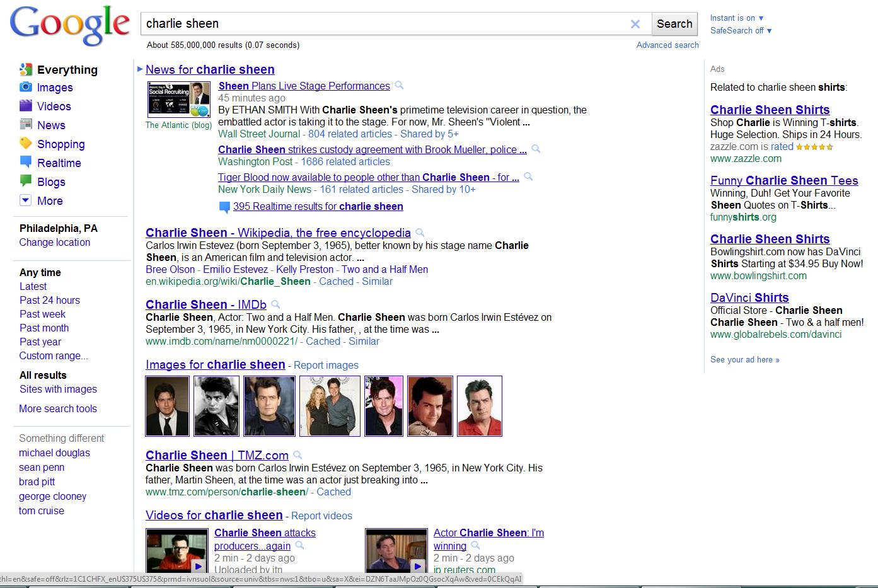Screen dimensions: 878x588
Task: Click Similar link under IMDb result
Action: click(364, 341)
